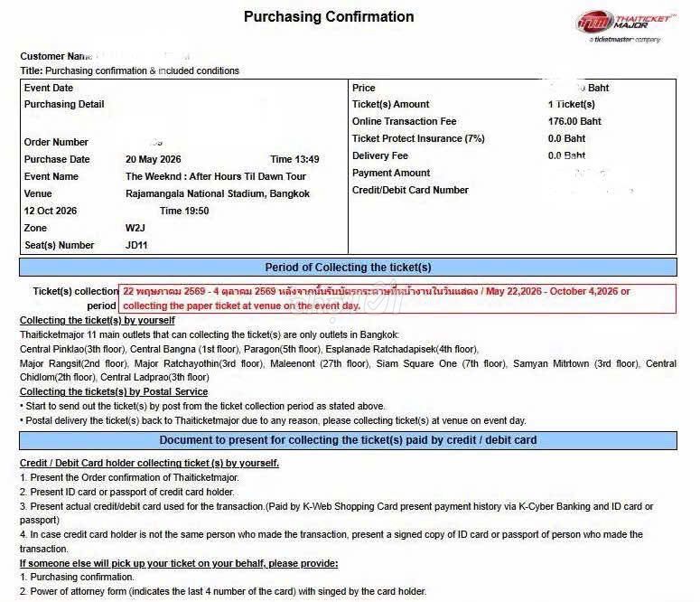700x602 pixels.
Task: Click Collecting the tickets(s) by Postal Service heading
Action: point(114,391)
